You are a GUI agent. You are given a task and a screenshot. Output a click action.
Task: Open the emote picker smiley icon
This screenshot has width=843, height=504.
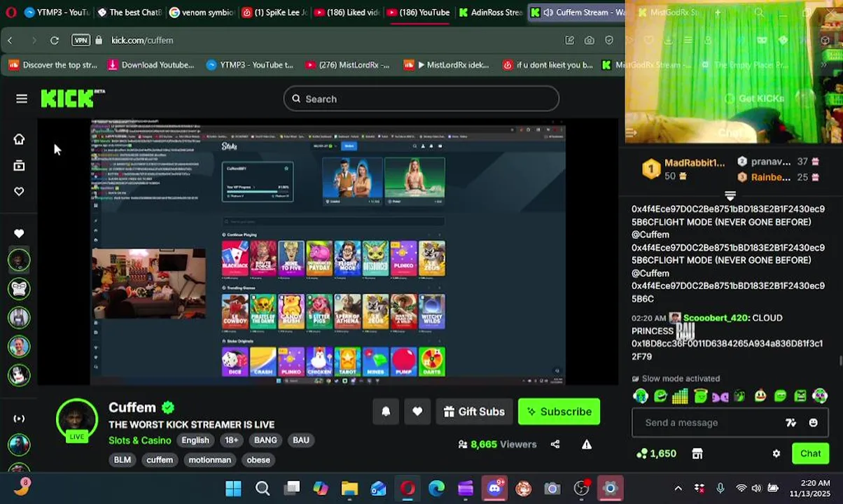[x=813, y=423]
